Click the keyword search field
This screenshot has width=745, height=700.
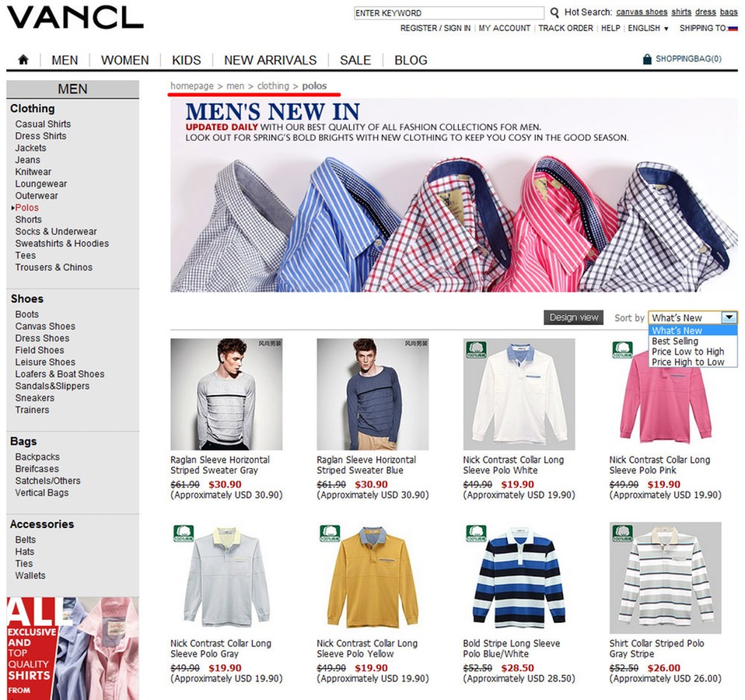[449, 12]
